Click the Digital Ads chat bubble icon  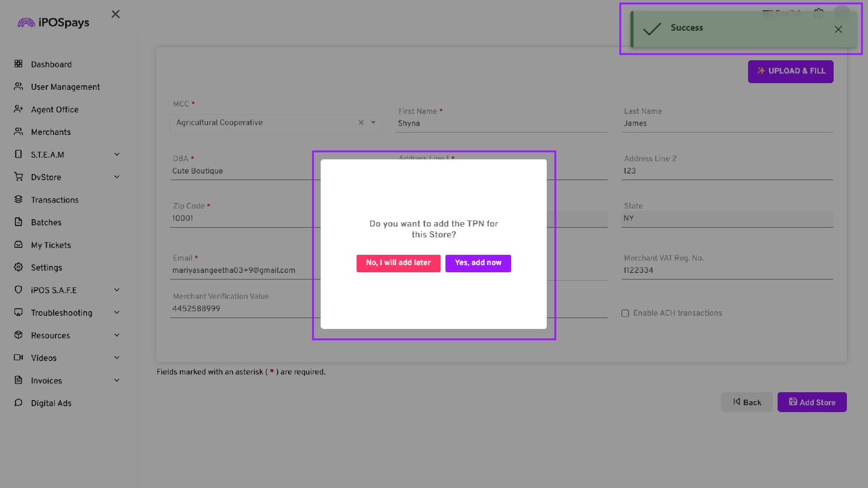[x=18, y=403]
